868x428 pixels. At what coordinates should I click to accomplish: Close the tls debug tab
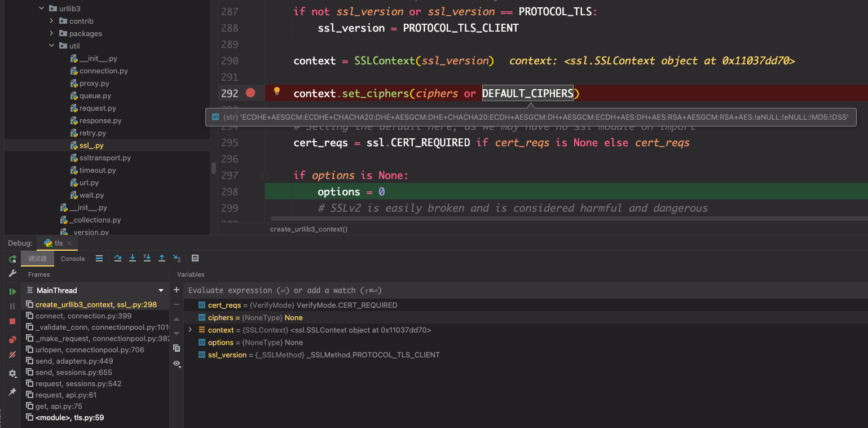[x=69, y=243]
